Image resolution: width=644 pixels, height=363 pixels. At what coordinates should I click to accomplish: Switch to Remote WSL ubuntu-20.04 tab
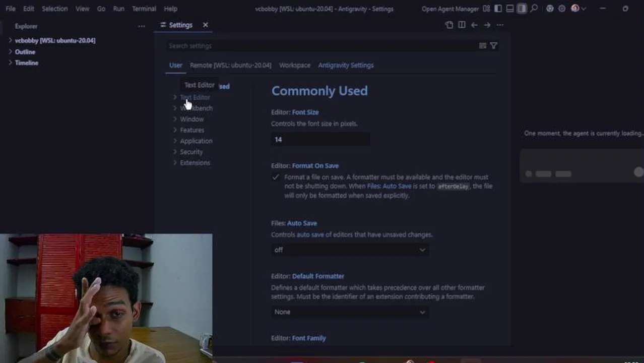point(230,65)
